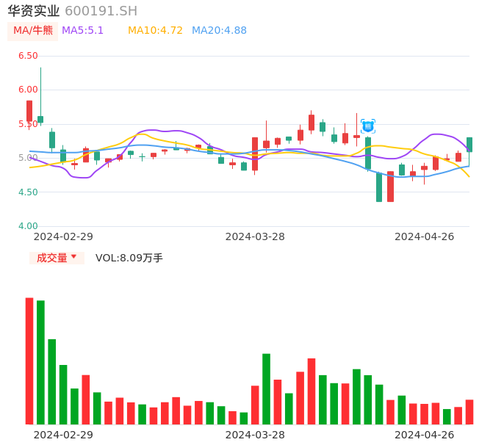
Task: Open the MA/牛熊 indicator selector
Action: click(x=33, y=31)
